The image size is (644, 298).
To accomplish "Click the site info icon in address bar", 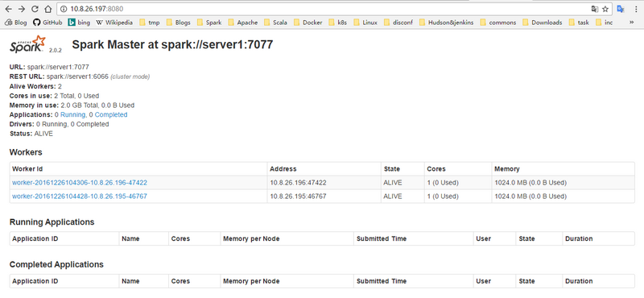I will [64, 9].
